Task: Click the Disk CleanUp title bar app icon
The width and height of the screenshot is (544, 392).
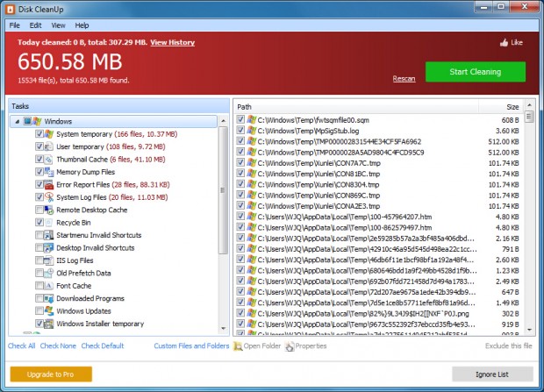Action: click(x=11, y=9)
